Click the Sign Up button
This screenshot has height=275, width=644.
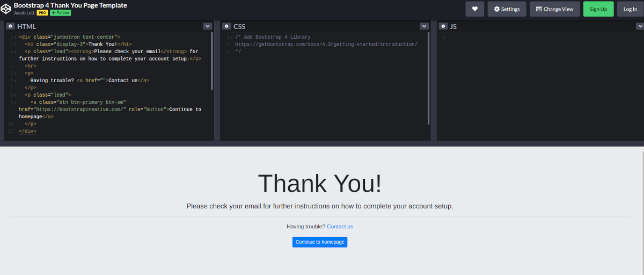598,9
